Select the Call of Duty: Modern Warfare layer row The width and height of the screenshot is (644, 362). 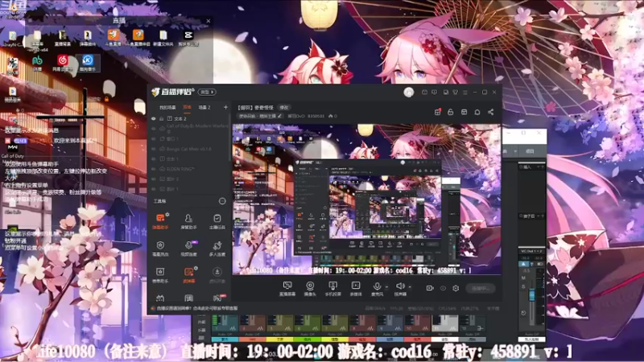pyautogui.click(x=190, y=129)
